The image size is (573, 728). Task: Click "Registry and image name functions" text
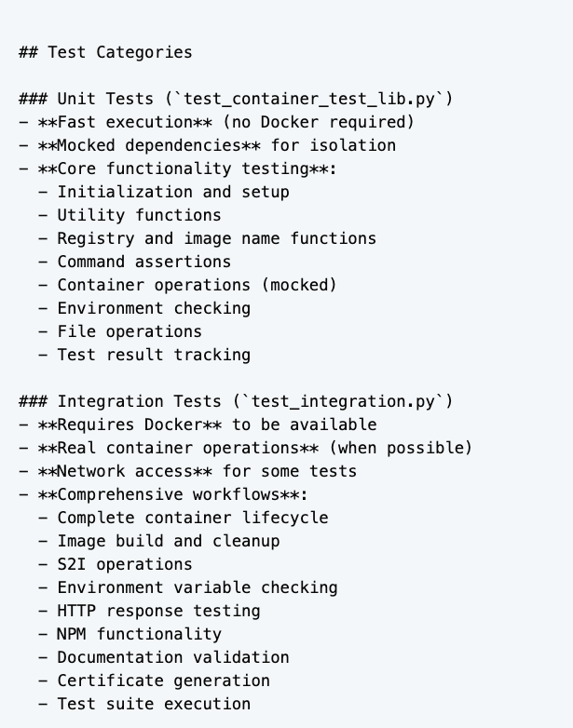coord(217,238)
